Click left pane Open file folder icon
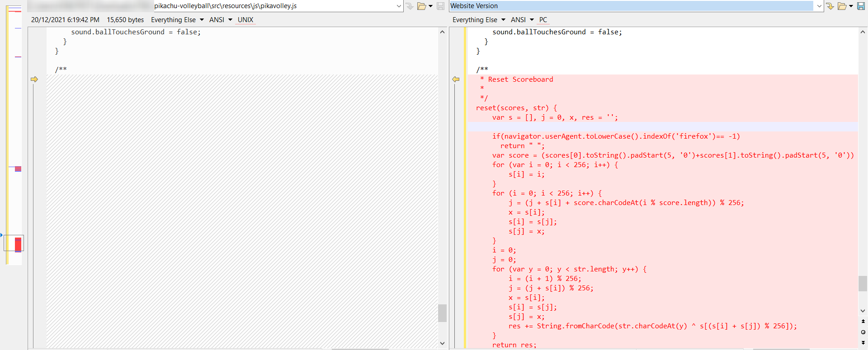 (x=421, y=6)
